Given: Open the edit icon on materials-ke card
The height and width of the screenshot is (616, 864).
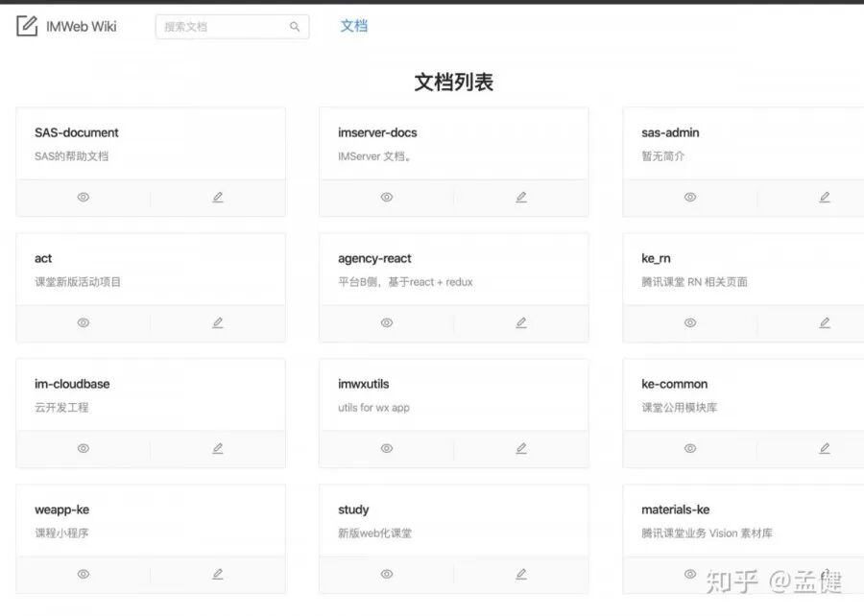Looking at the screenshot, I should 824,573.
